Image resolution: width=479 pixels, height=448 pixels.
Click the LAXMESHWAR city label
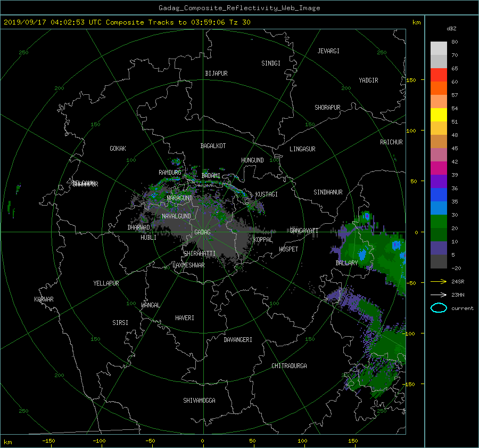pyautogui.click(x=188, y=265)
